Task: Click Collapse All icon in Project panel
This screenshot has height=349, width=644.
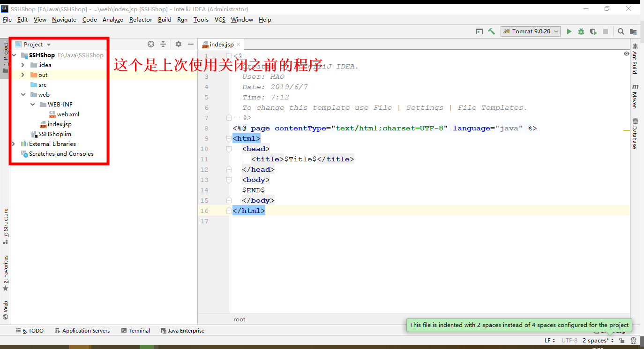Action: (163, 44)
